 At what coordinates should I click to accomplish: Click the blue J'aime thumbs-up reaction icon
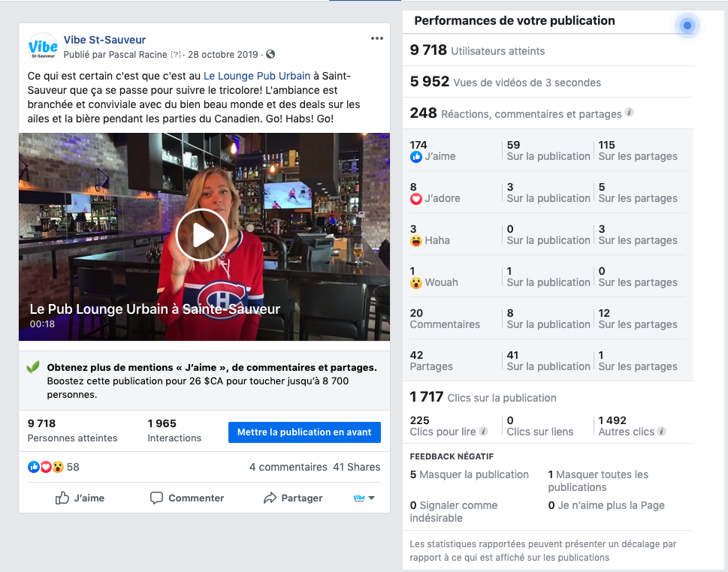click(416, 157)
